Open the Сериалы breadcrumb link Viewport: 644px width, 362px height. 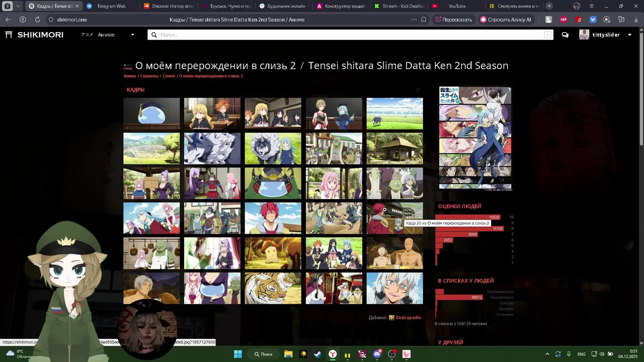149,76
